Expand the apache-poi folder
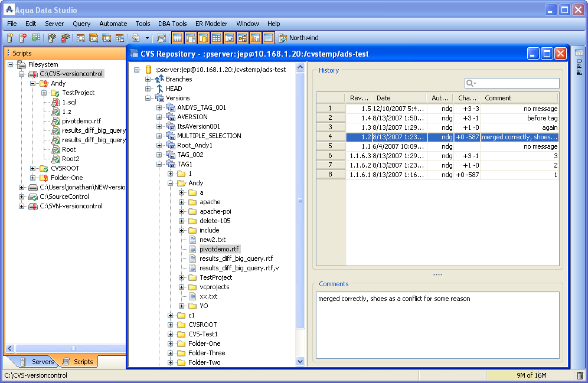The height and width of the screenshot is (383, 588). pos(182,211)
